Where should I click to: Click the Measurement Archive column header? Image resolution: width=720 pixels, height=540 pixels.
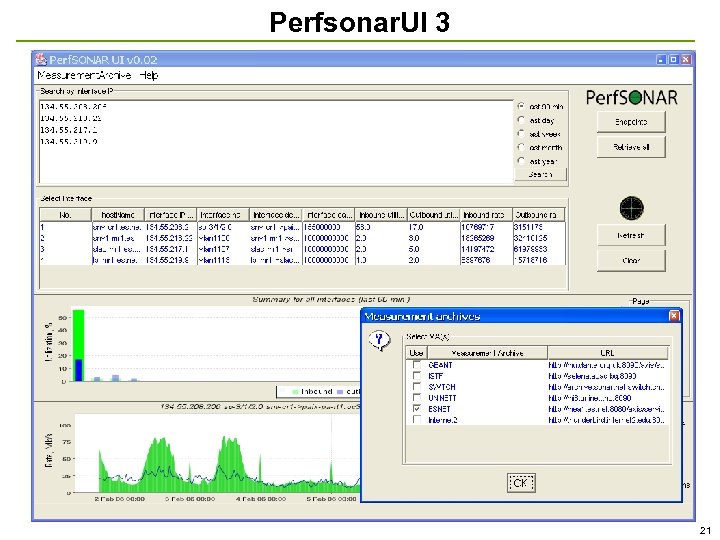point(488,353)
